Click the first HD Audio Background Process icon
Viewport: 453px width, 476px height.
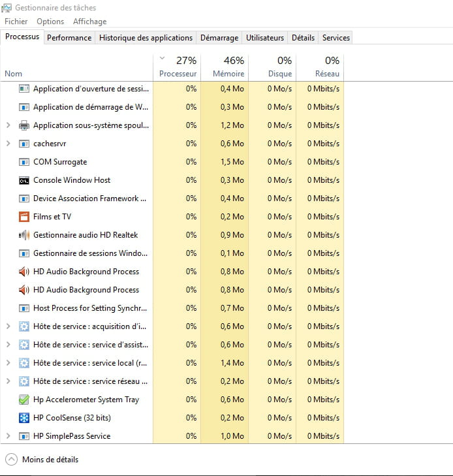coord(24,272)
